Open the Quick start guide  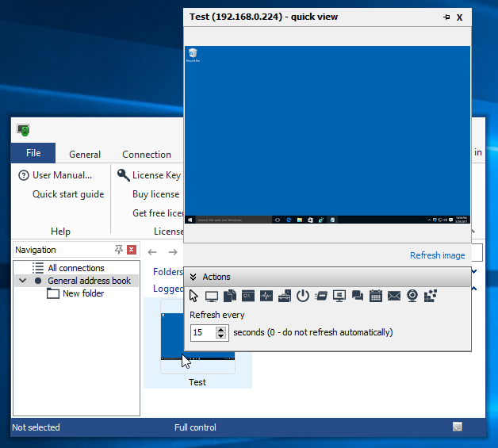click(x=68, y=194)
